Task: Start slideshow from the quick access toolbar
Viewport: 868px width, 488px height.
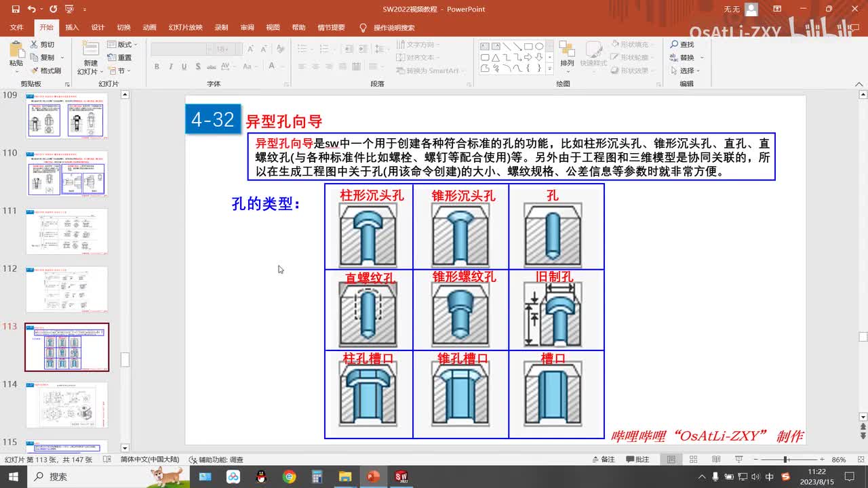Action: (x=69, y=9)
